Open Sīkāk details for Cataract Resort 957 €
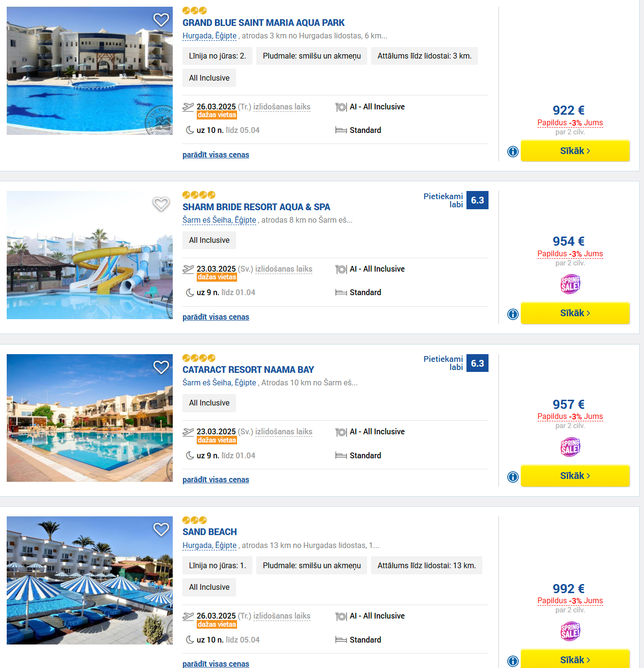The width and height of the screenshot is (644, 668). point(575,476)
